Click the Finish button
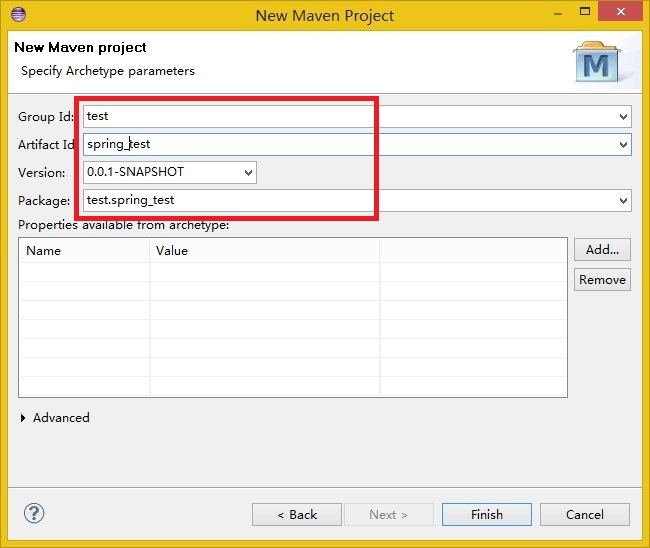This screenshot has width=650, height=548. [487, 514]
